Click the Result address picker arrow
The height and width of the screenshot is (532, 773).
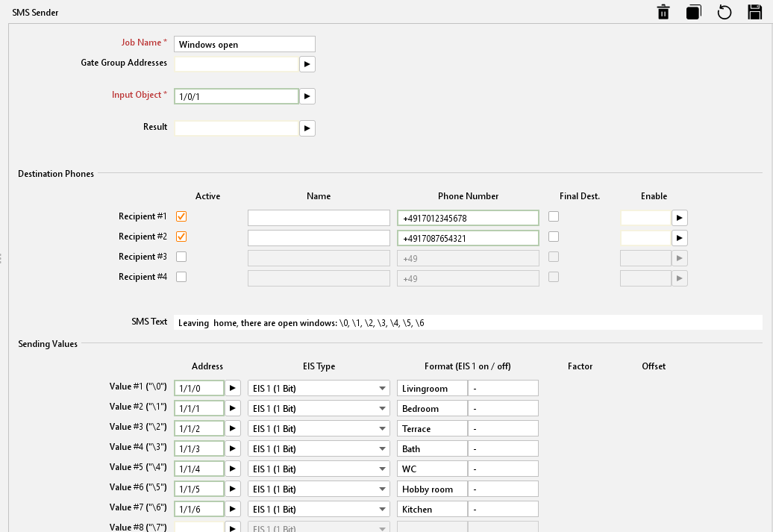[307, 128]
